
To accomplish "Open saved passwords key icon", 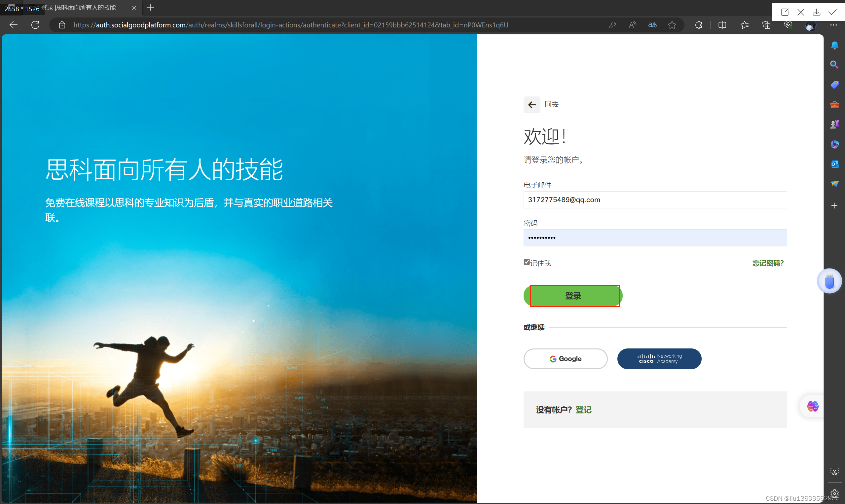I will click(612, 25).
